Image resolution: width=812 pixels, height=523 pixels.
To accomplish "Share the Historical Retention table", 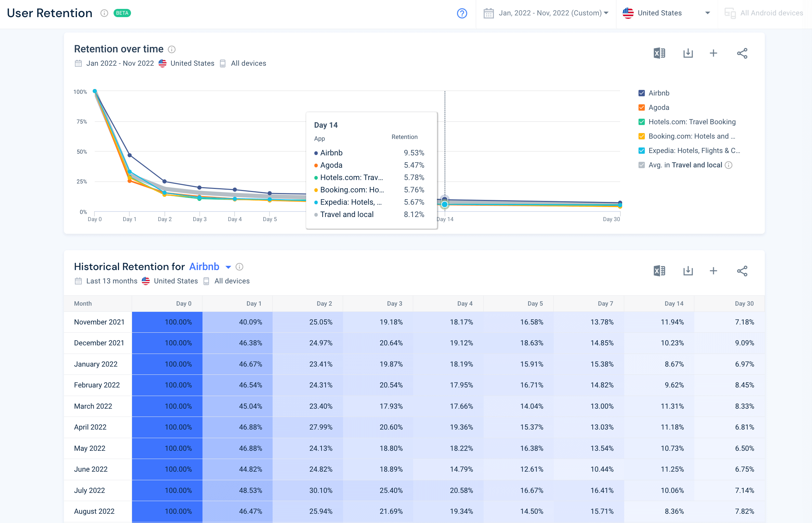I will (x=742, y=271).
